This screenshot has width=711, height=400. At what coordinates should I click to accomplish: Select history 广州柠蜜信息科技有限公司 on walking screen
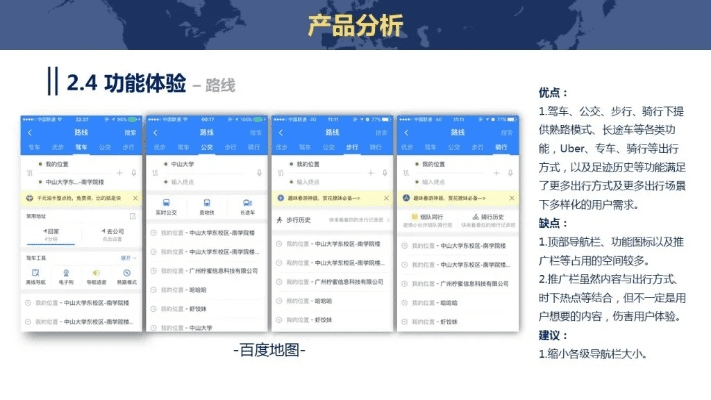(x=332, y=282)
